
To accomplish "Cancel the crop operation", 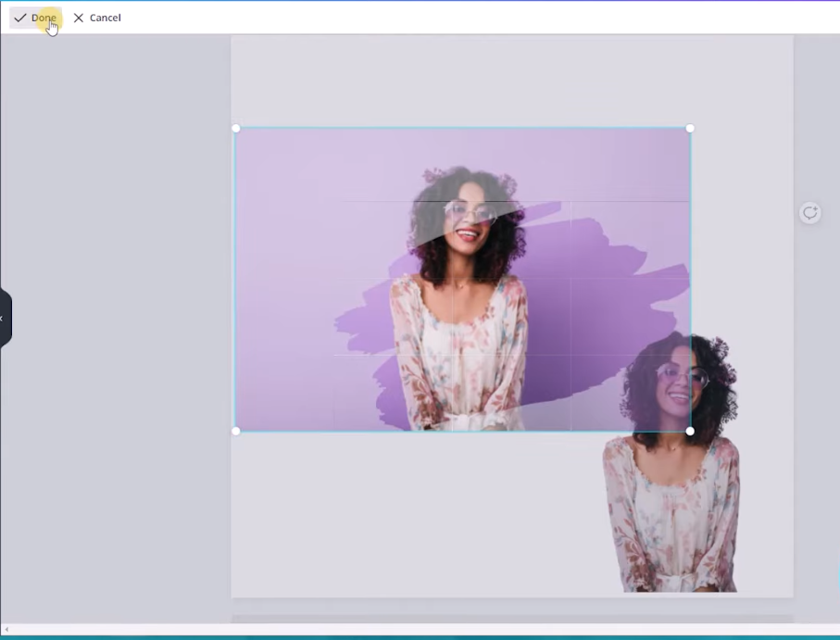I will click(97, 18).
